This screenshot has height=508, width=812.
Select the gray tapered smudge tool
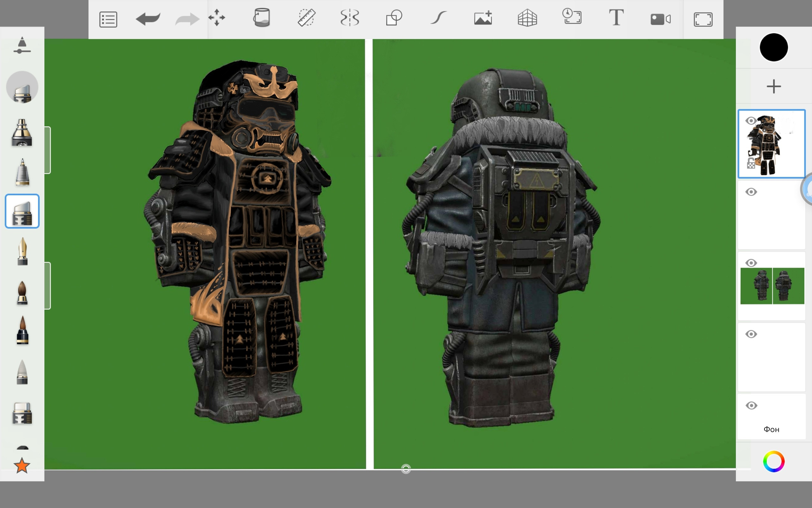coord(22,372)
